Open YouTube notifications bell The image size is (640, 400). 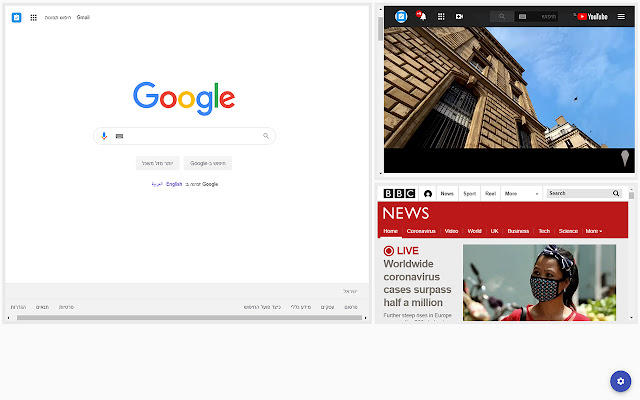(422, 16)
